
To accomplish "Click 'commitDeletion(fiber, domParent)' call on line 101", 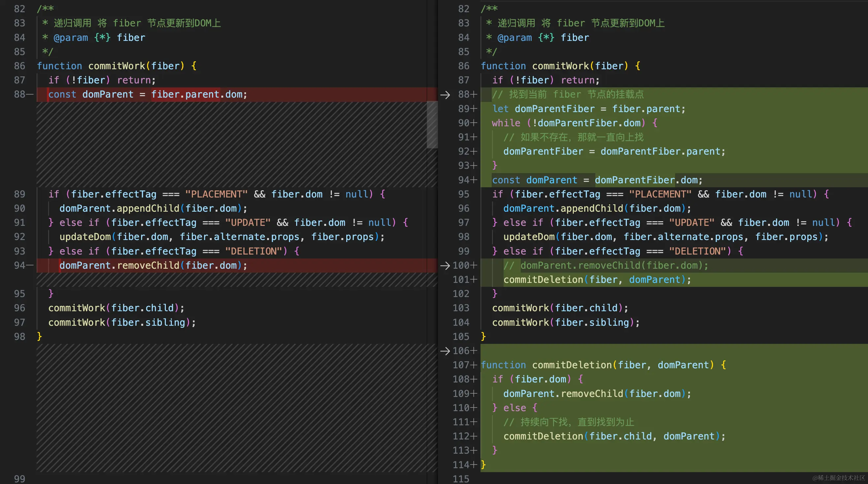I will coord(597,280).
